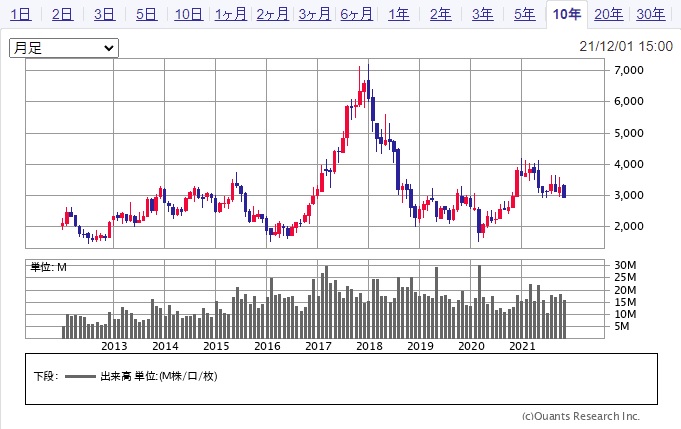Open the 2年 chart range
Screen dimensions: 681x429
click(x=440, y=14)
